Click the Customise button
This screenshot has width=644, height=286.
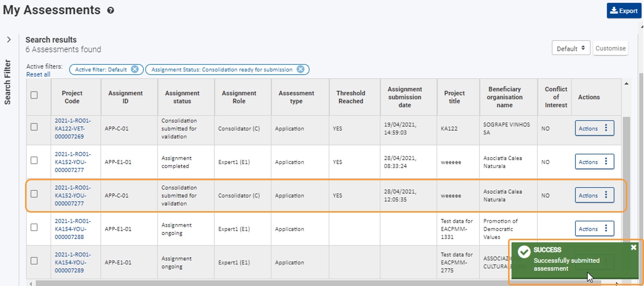tap(610, 48)
